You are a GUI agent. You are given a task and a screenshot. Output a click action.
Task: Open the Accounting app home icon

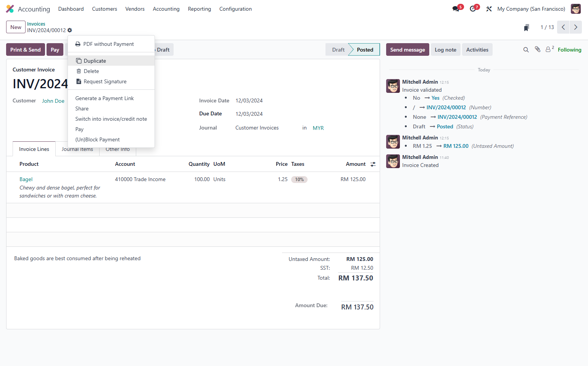(10, 9)
